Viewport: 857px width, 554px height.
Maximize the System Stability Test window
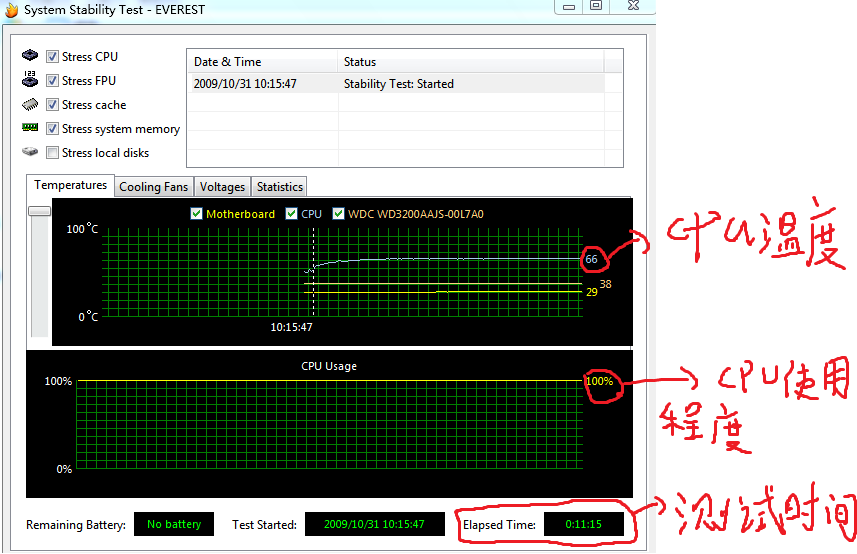pos(596,6)
